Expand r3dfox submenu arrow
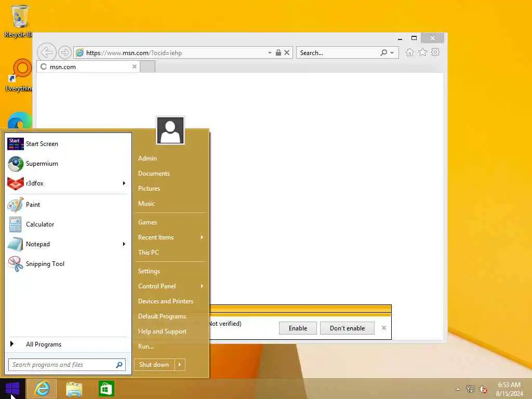The height and width of the screenshot is (399, 532). tap(124, 183)
